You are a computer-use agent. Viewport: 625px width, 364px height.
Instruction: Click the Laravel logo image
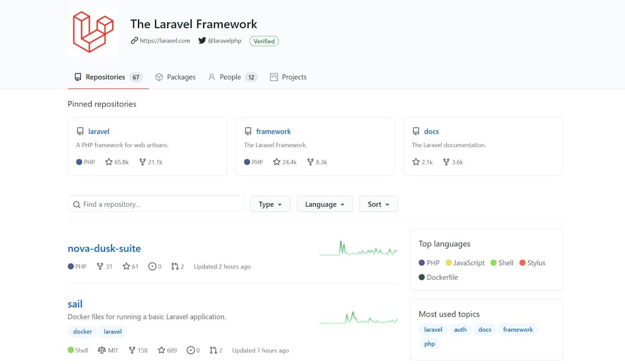tap(93, 32)
